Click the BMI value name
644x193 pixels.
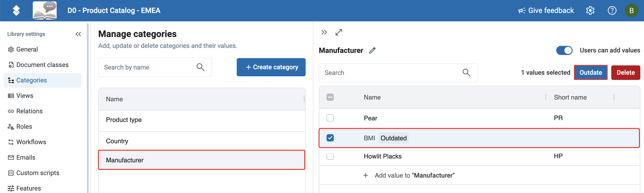[369, 138]
